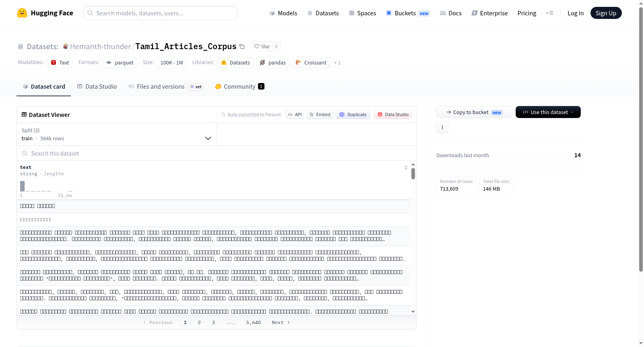The height and width of the screenshot is (347, 644).
Task: Expand the Split train dropdown
Action: click(x=116, y=134)
